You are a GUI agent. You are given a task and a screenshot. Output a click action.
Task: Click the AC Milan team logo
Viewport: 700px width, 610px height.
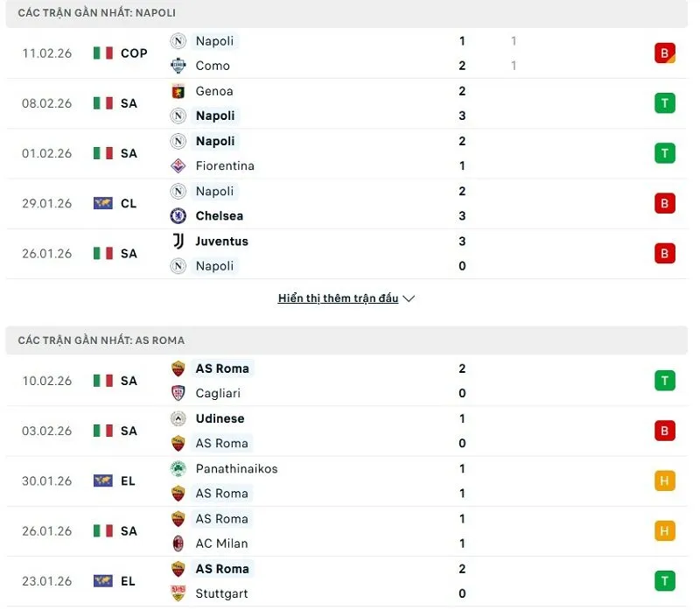pyautogui.click(x=177, y=543)
